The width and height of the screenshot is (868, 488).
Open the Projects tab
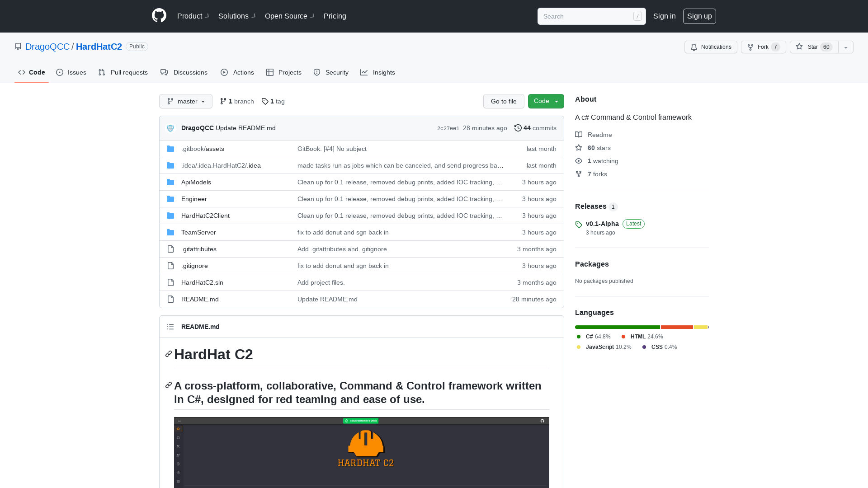(x=283, y=72)
